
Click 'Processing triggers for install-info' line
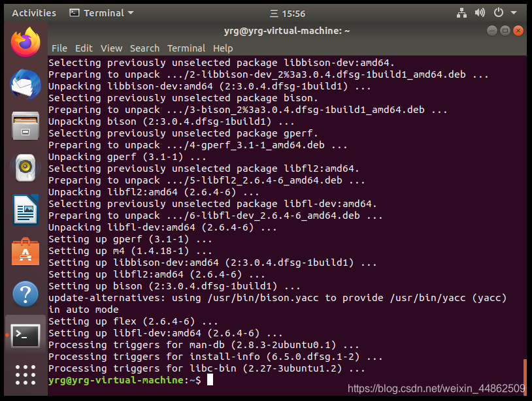[x=216, y=357]
